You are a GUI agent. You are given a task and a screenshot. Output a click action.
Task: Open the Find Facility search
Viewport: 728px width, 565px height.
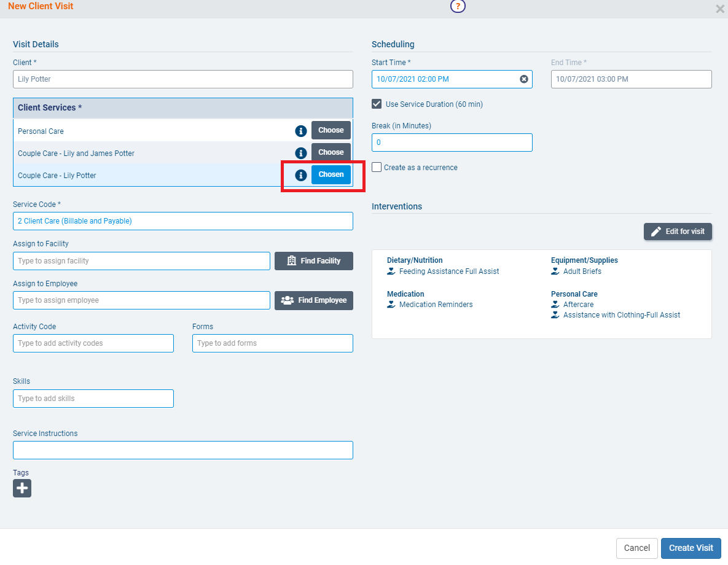click(x=313, y=260)
